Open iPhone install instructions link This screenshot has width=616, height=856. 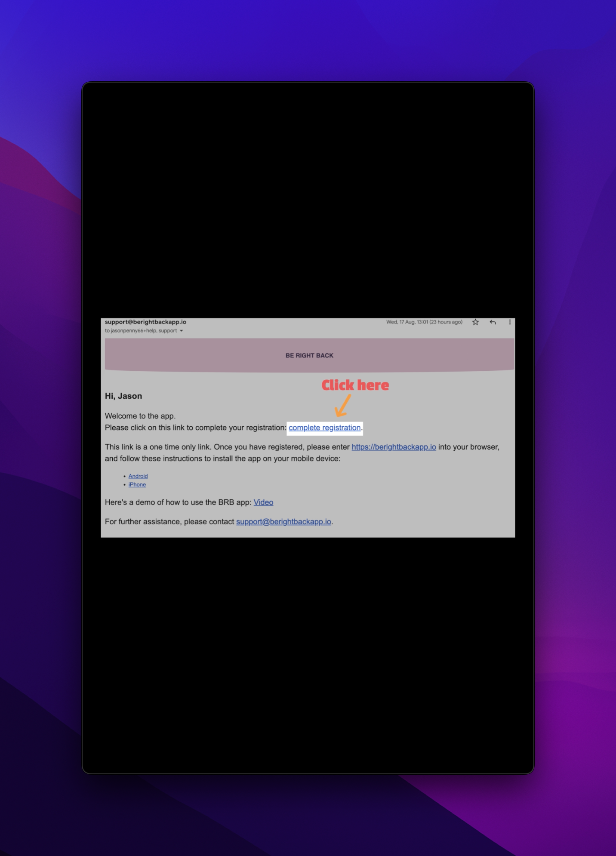click(x=137, y=485)
